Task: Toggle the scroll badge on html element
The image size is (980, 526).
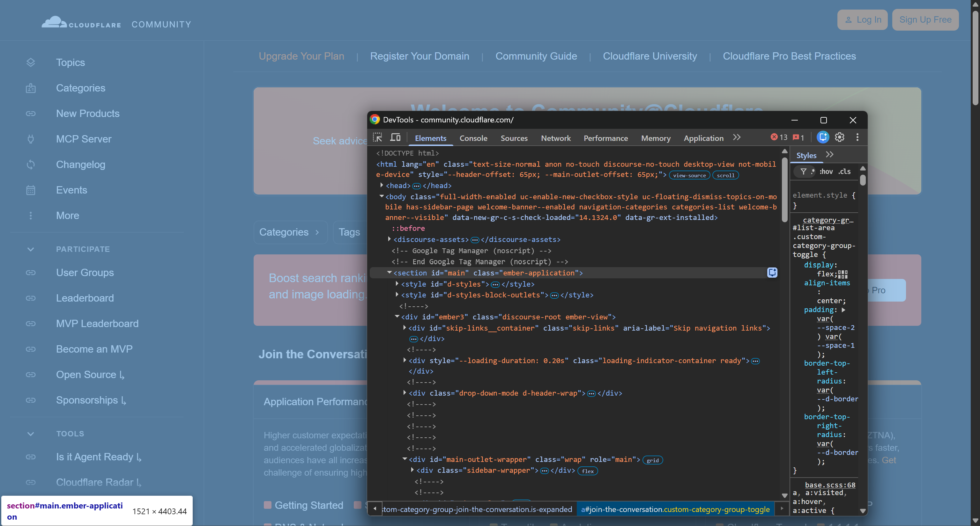Action: point(725,175)
